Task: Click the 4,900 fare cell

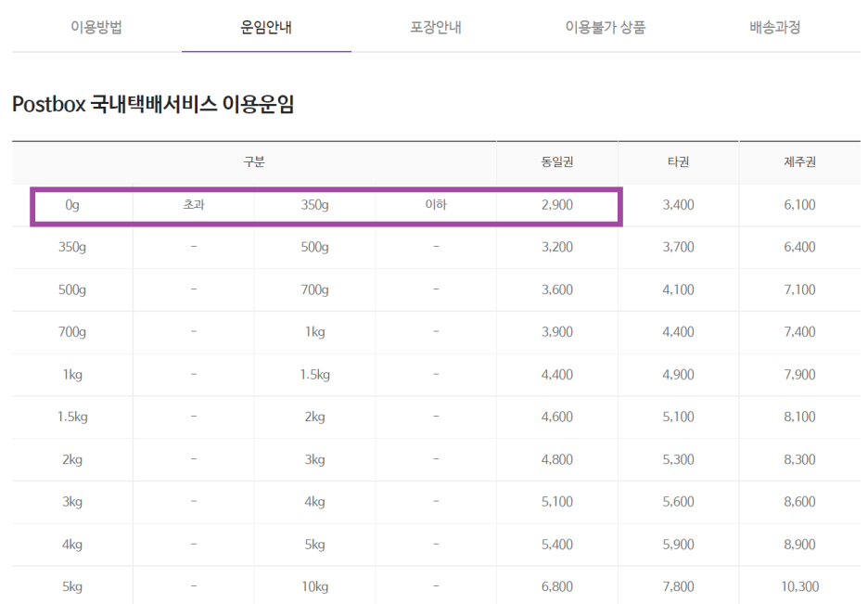Action: [x=678, y=375]
